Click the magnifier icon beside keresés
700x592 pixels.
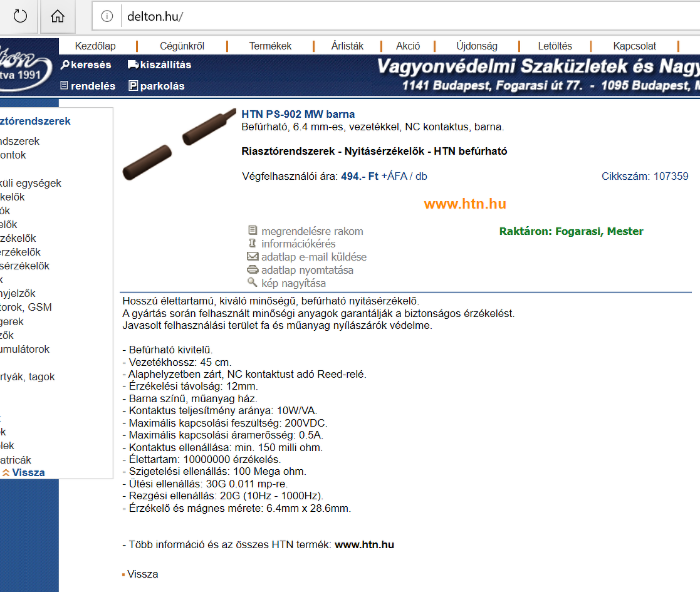[x=65, y=65]
